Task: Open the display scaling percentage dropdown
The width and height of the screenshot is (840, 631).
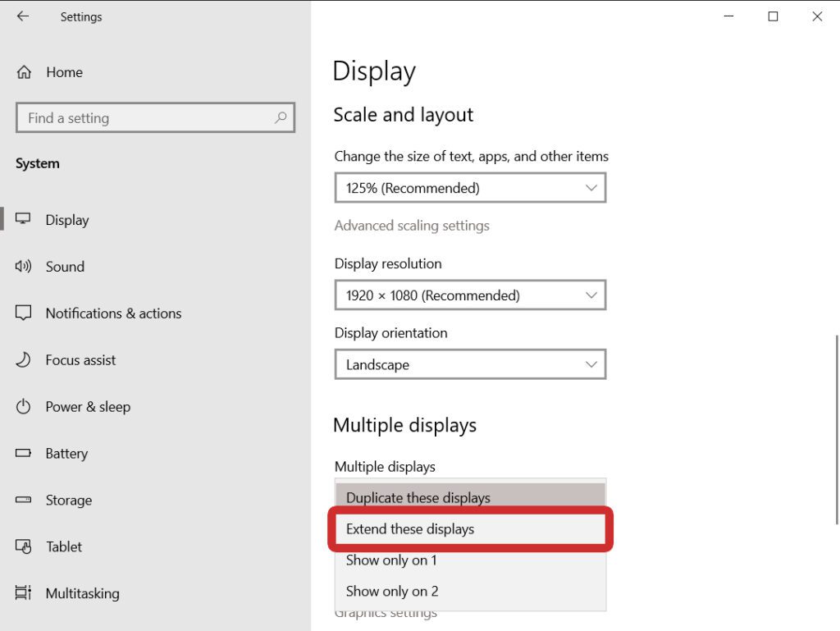Action: (469, 187)
